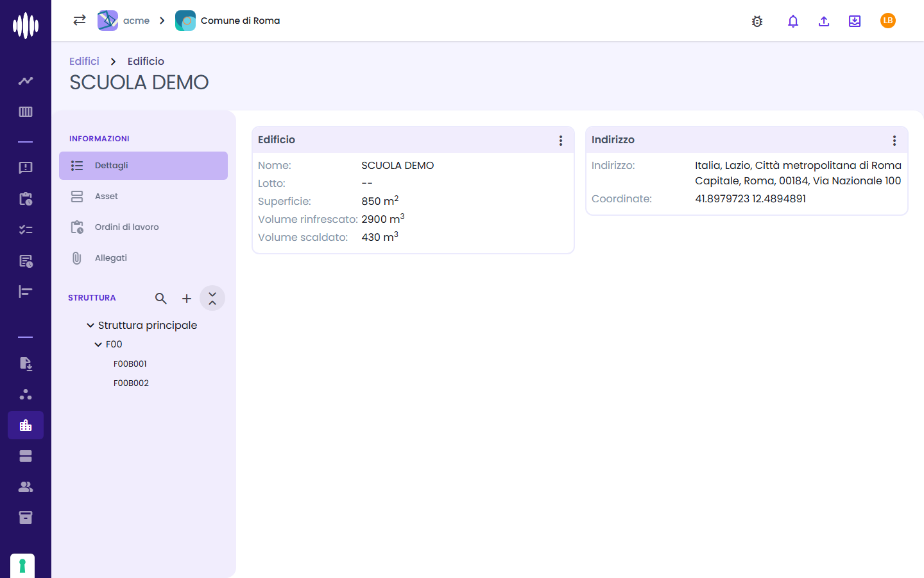Open the Indirizzo card options menu
This screenshot has width=924, height=578.
pos(894,141)
